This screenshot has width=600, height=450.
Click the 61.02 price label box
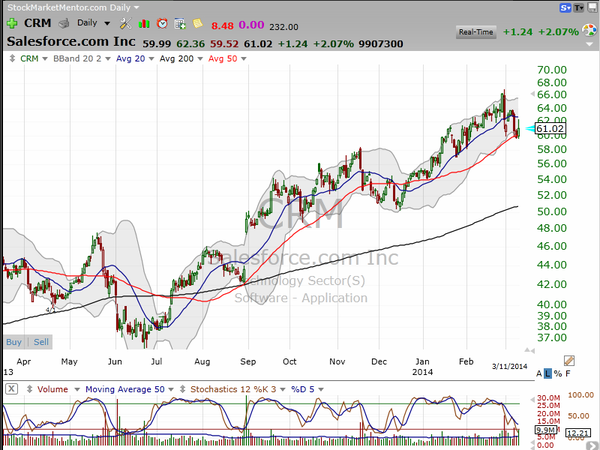pos(550,129)
